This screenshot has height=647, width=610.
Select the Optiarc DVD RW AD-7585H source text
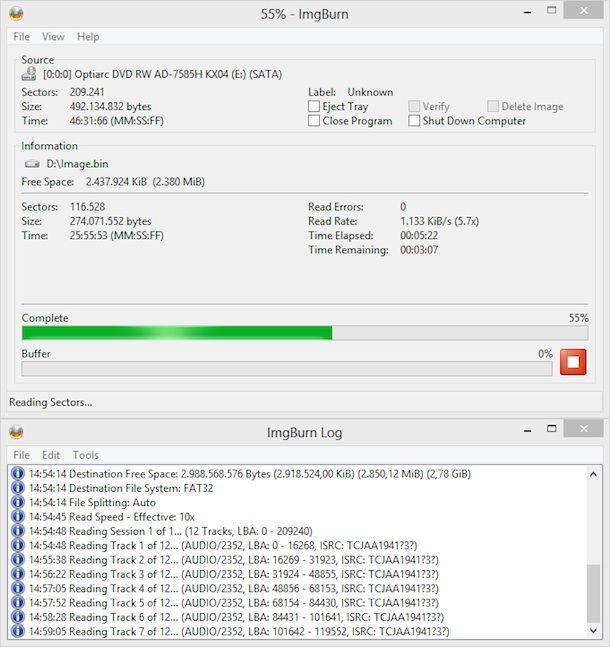163,74
